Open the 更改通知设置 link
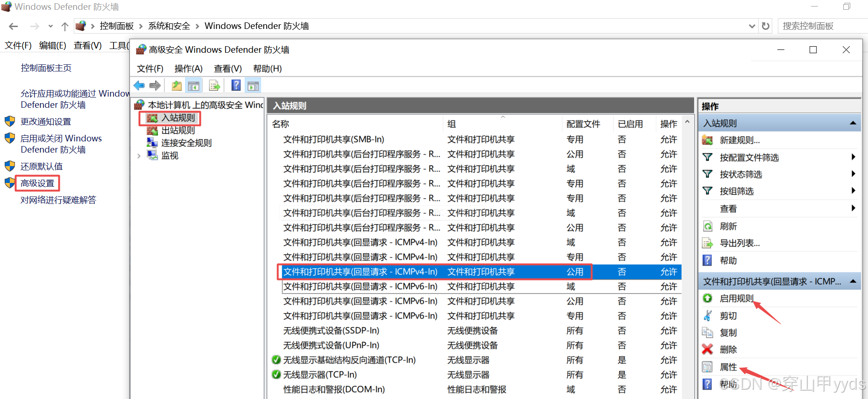 point(46,122)
